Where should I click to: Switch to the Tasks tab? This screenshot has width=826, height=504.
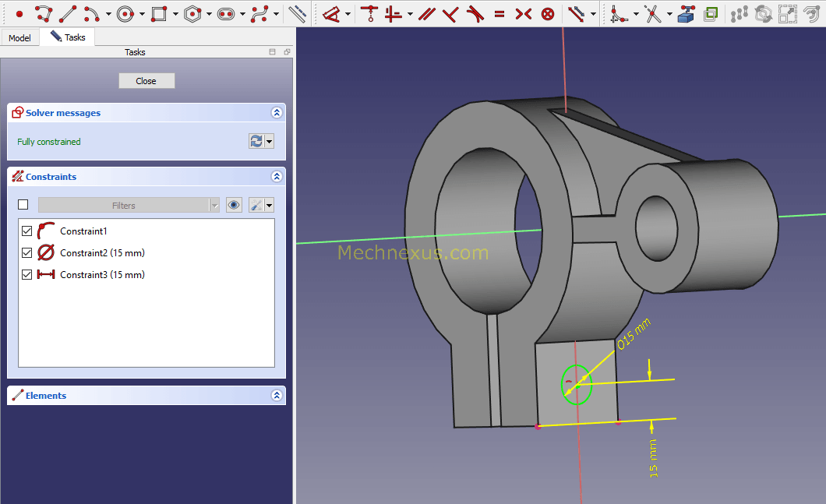(x=68, y=37)
